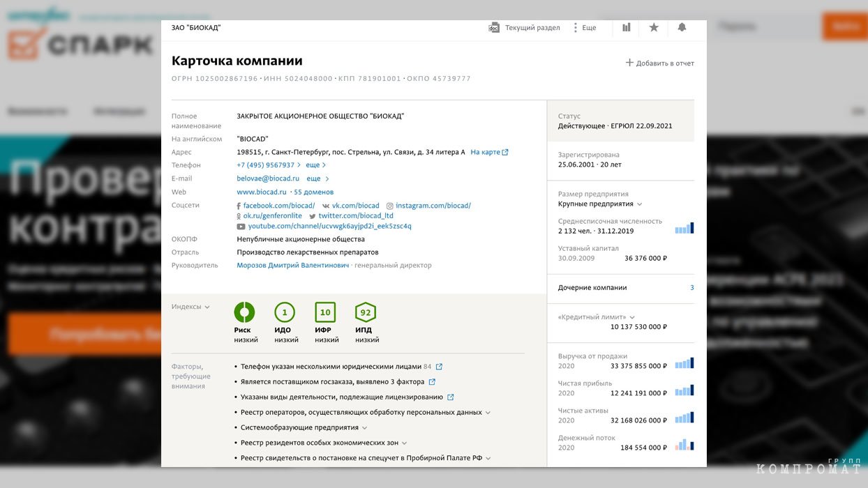The image size is (868, 488).
Task: Click e-mail belovae@biocad.ru
Action: point(268,178)
